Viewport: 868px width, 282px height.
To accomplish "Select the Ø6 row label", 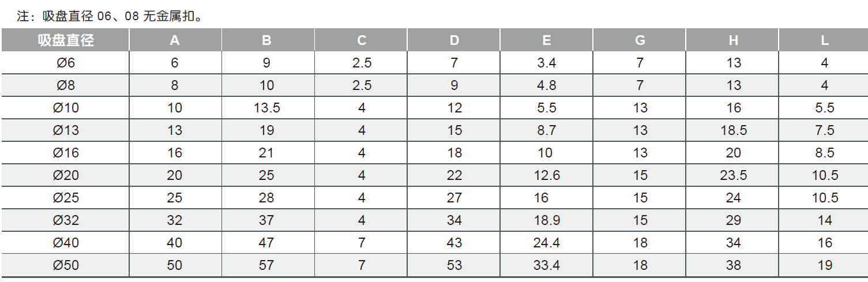I will (66, 63).
